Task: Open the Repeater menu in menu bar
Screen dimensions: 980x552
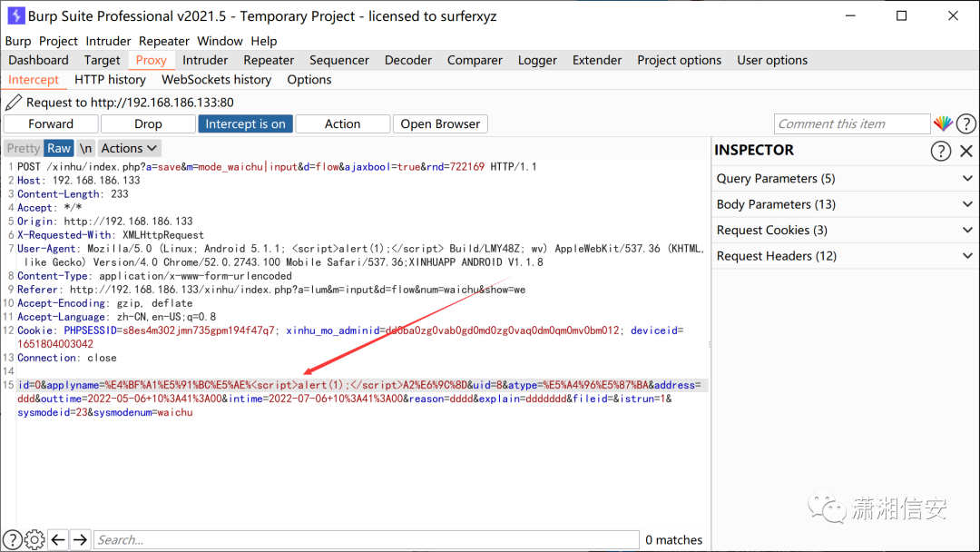Action: tap(163, 41)
